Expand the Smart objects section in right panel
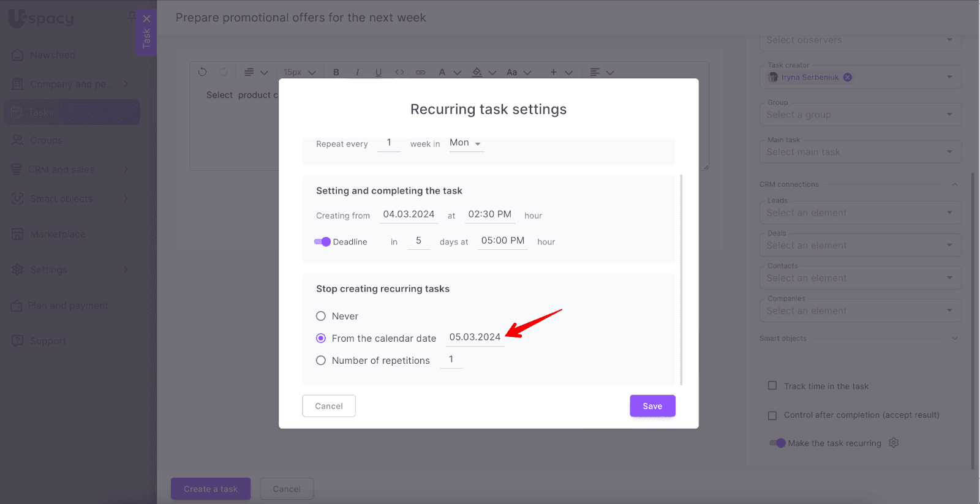The height and width of the screenshot is (504, 980). [955, 338]
